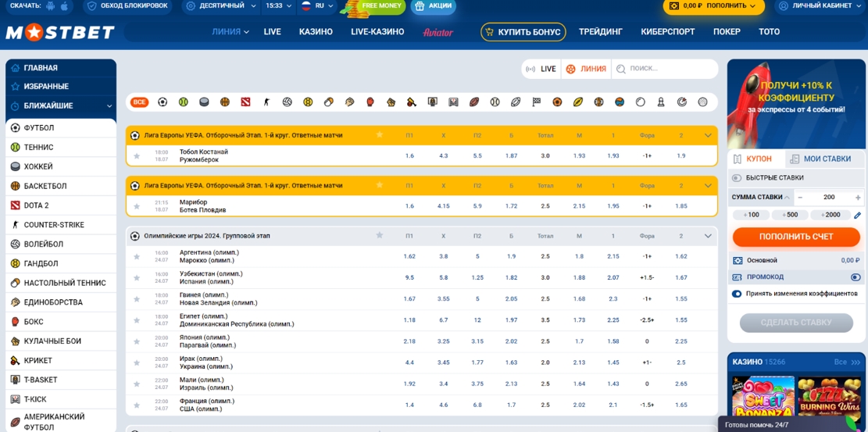The width and height of the screenshot is (868, 432).
Task: Open the RU language dropdown
Action: coord(317,6)
